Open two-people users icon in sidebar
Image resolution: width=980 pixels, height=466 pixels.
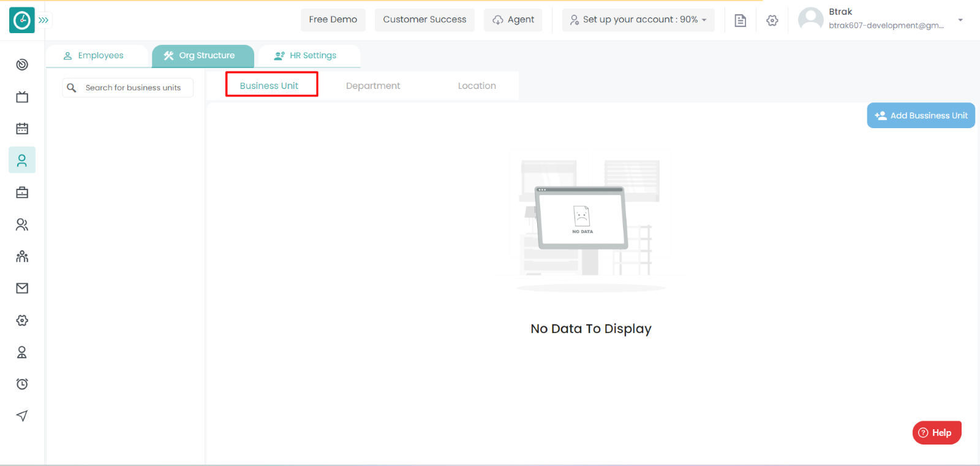point(22,224)
